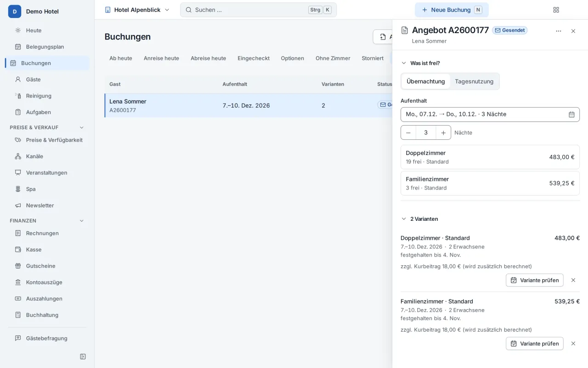Collapse the Preise & Verkauf sidebar group

(x=82, y=127)
